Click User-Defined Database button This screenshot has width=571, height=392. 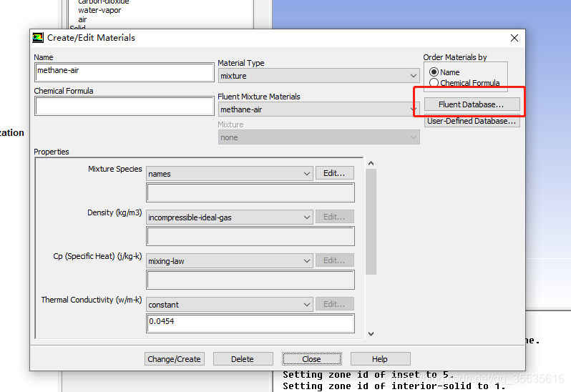pyautogui.click(x=472, y=121)
